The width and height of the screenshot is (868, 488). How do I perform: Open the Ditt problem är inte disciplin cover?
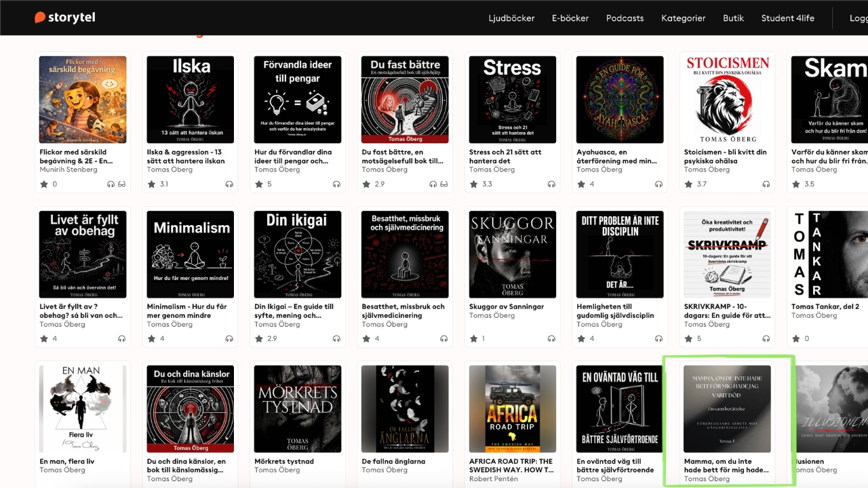pos(620,254)
